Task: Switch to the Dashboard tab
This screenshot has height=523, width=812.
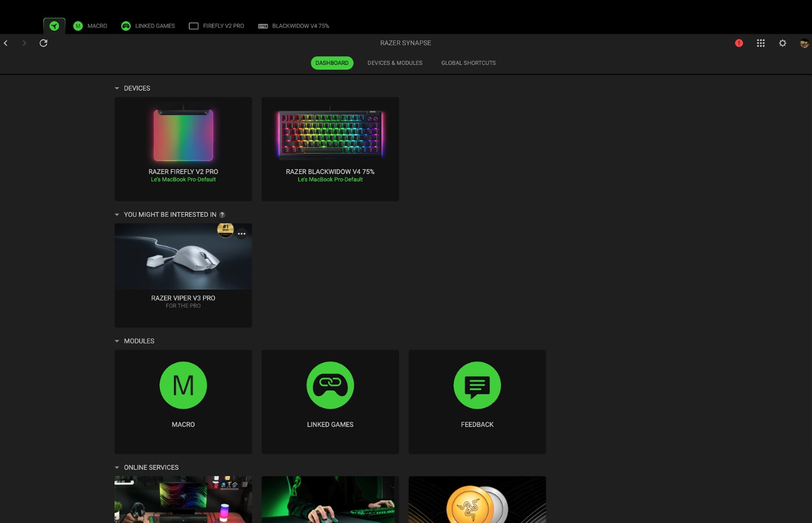Action: 332,63
